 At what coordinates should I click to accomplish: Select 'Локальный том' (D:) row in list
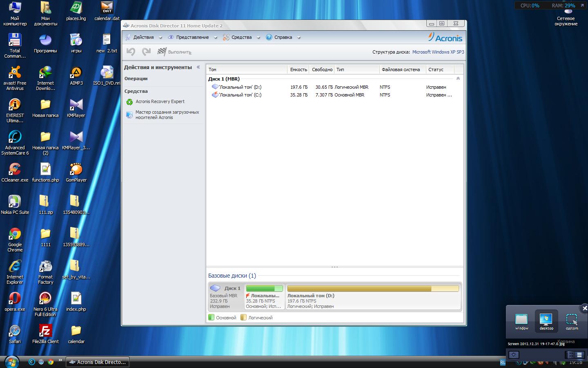point(240,87)
